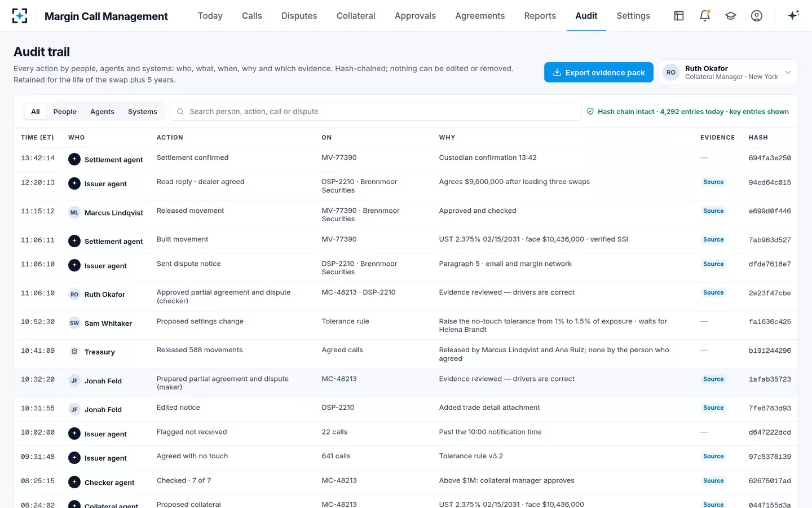Viewport: 812px width, 508px height.
Task: Click Settlement agent icon in 13:42:14 row
Action: click(74, 159)
